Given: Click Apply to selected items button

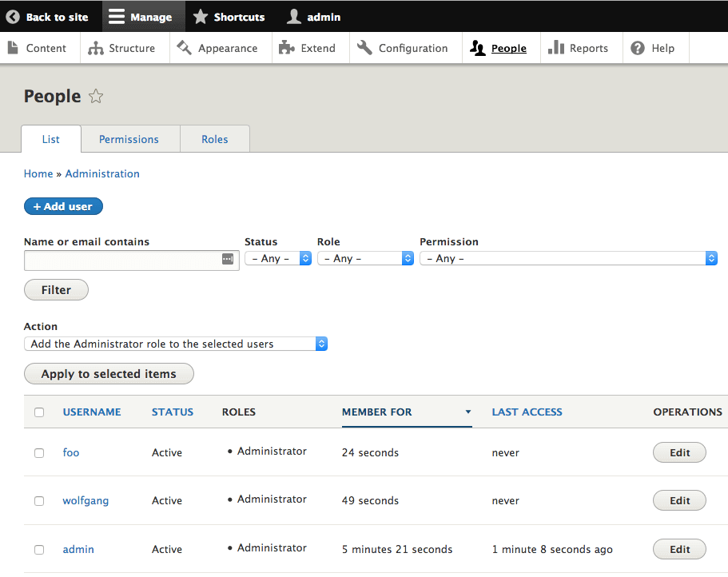Looking at the screenshot, I should pos(109,374).
